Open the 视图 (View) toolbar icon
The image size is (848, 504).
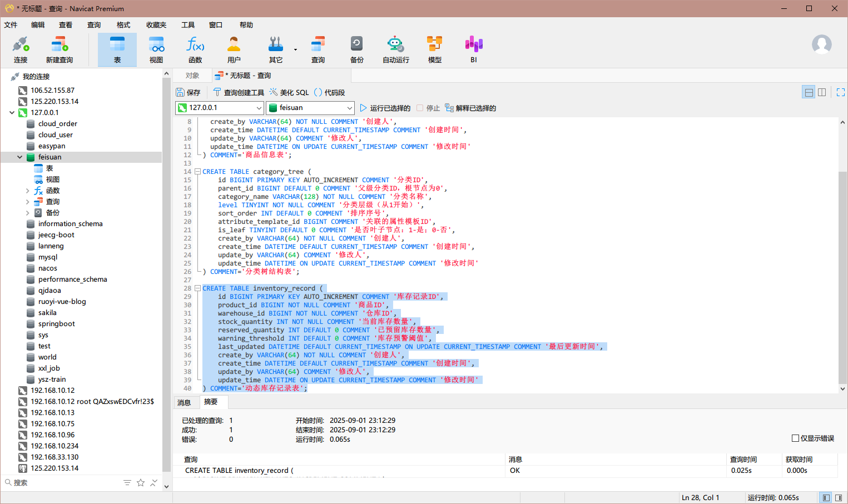tap(156, 49)
